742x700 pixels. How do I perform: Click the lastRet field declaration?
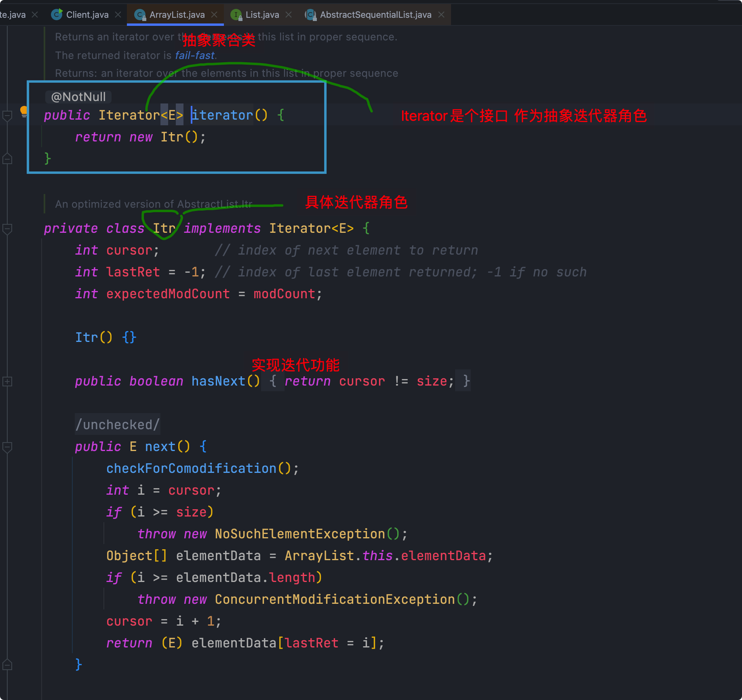point(133,272)
